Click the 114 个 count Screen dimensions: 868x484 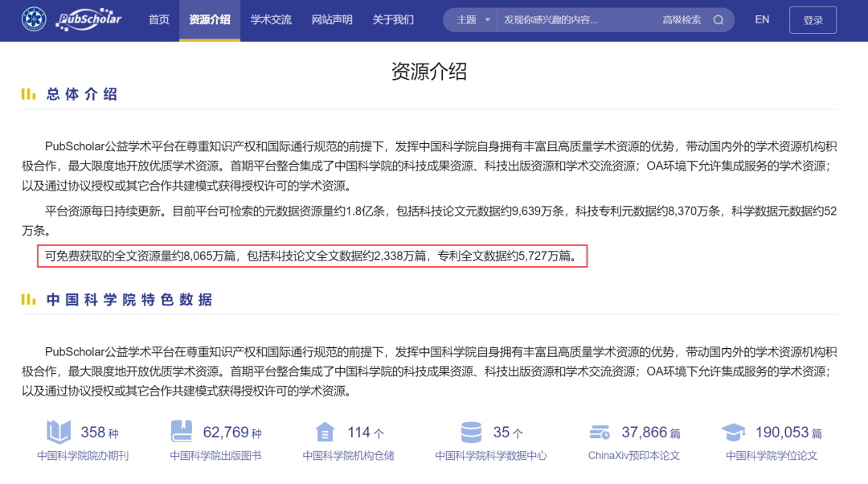point(366,432)
